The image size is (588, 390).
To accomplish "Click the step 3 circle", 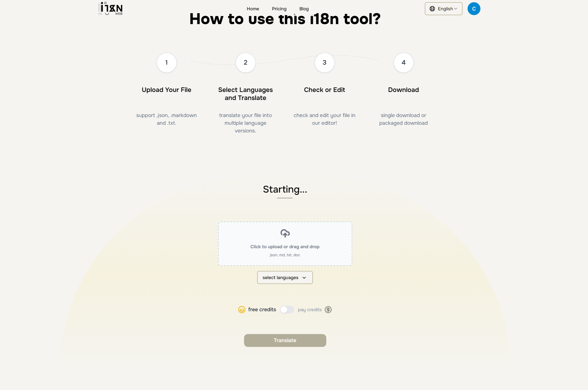I will pyautogui.click(x=324, y=62).
